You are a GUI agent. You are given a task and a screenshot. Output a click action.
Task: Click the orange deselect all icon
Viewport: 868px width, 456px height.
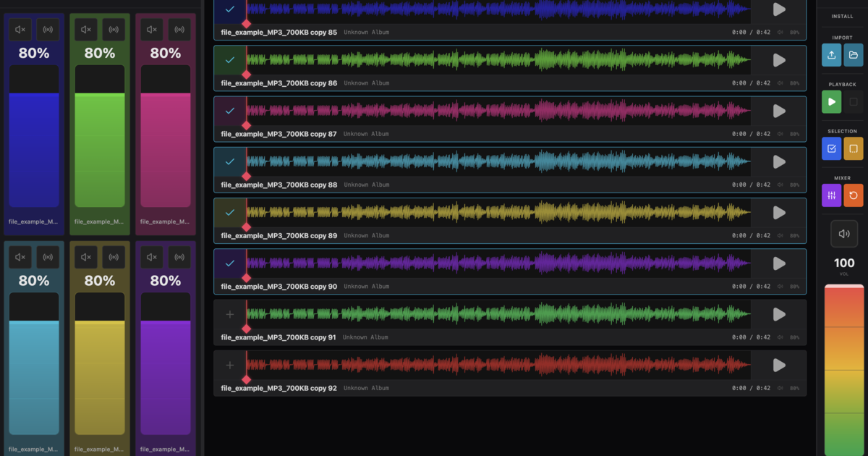pos(853,148)
